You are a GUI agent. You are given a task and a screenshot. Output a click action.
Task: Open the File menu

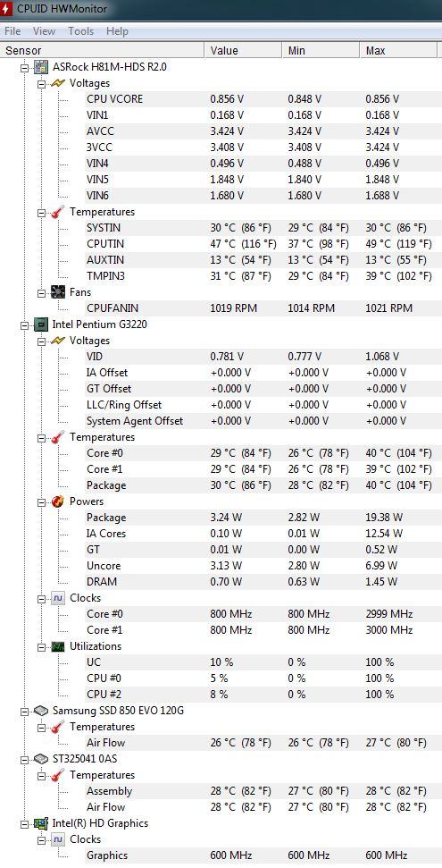click(x=13, y=31)
